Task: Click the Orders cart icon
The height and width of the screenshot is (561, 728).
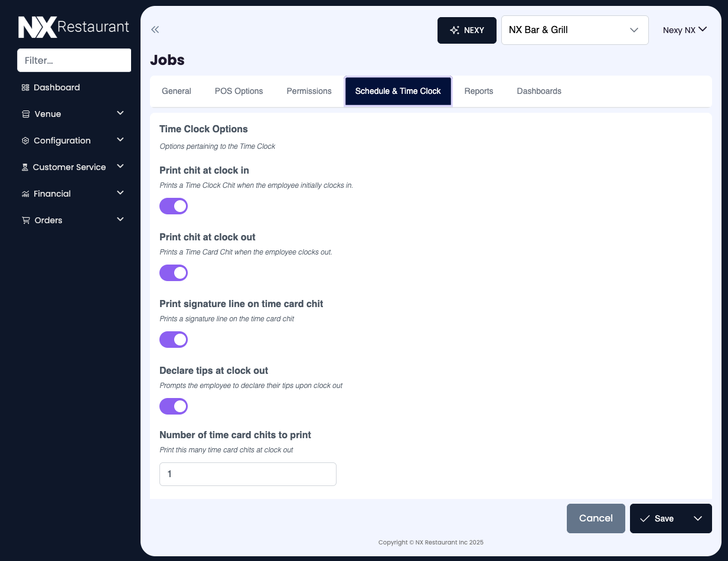Action: 25,220
